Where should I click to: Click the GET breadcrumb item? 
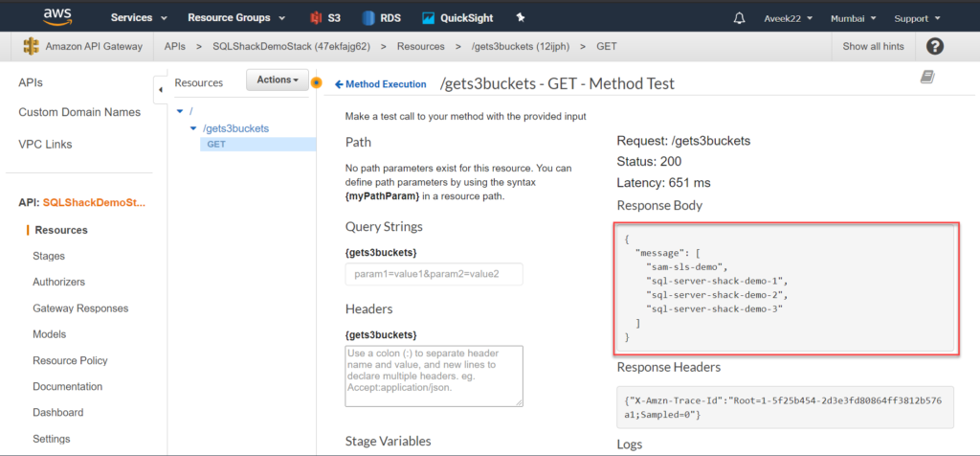click(607, 46)
